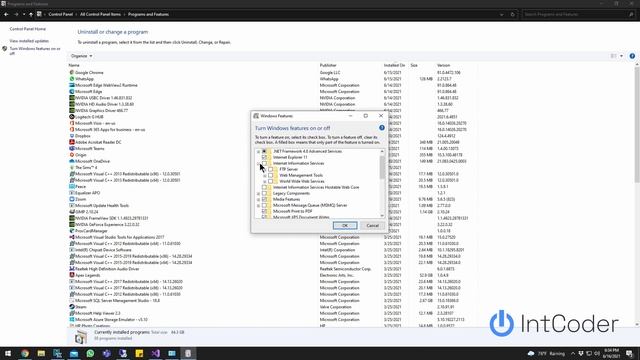This screenshot has height=360, width=640.
Task: Sort the program list by Installed On column
Action: pos(394,65)
